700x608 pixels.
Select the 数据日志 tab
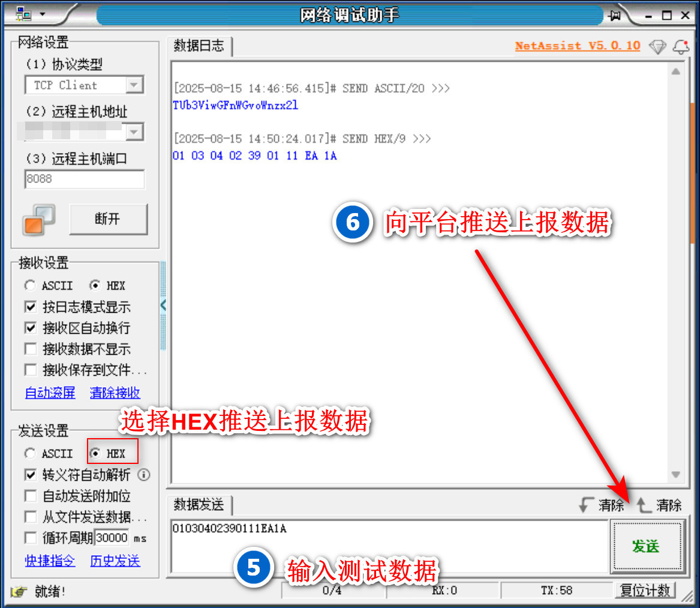click(199, 46)
